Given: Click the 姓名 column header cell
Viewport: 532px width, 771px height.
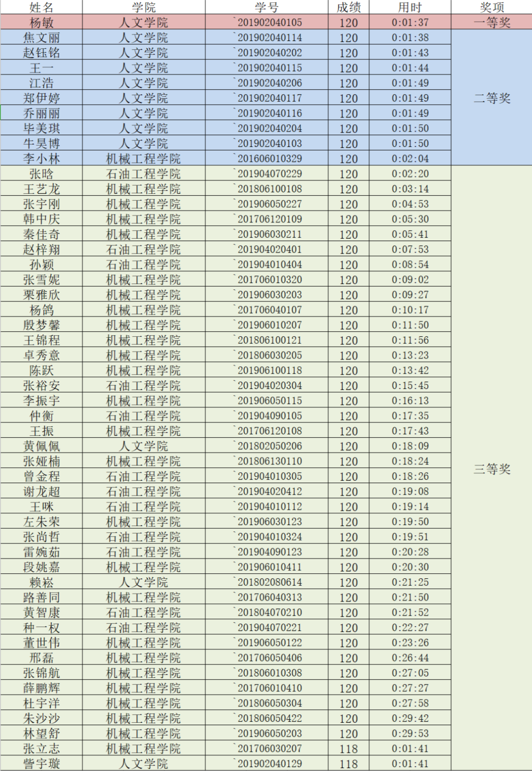Looking at the screenshot, I should (41, 7).
